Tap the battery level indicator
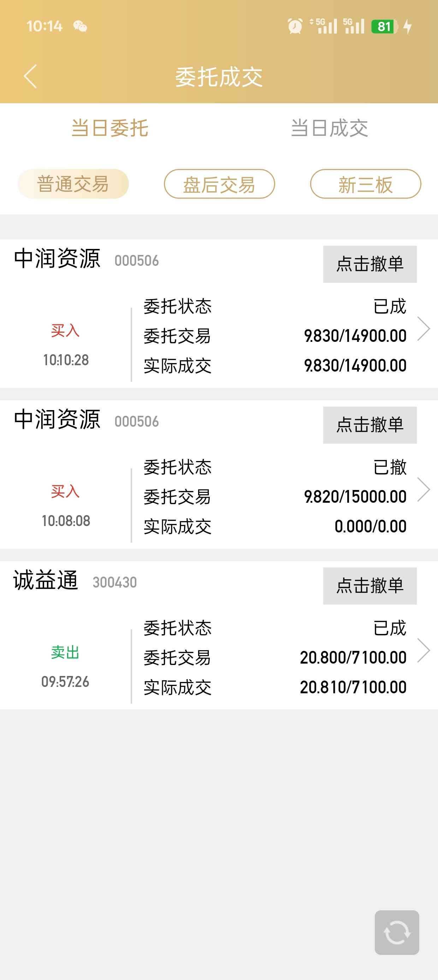This screenshot has height=980, width=438. 384,26
